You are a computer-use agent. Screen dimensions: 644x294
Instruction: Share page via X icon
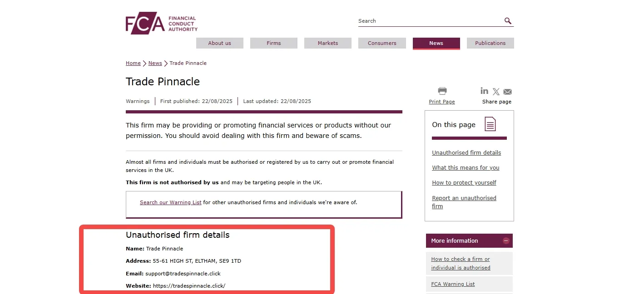click(x=496, y=92)
